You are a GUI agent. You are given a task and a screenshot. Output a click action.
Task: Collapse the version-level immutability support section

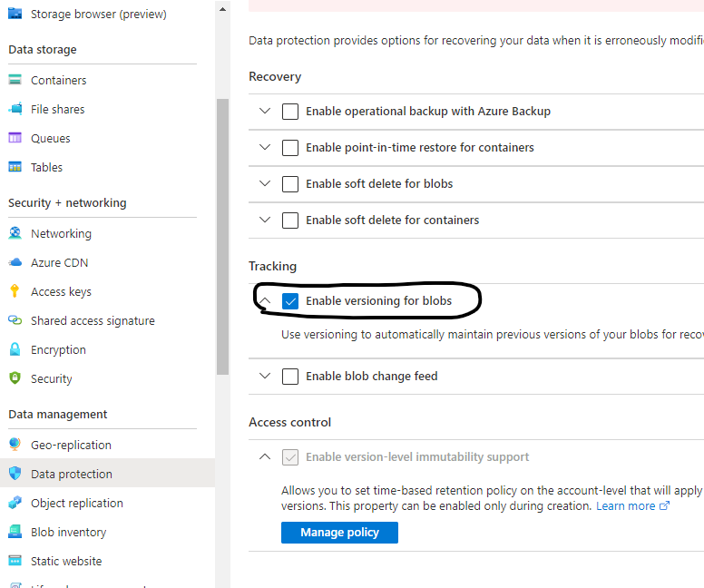tap(265, 456)
